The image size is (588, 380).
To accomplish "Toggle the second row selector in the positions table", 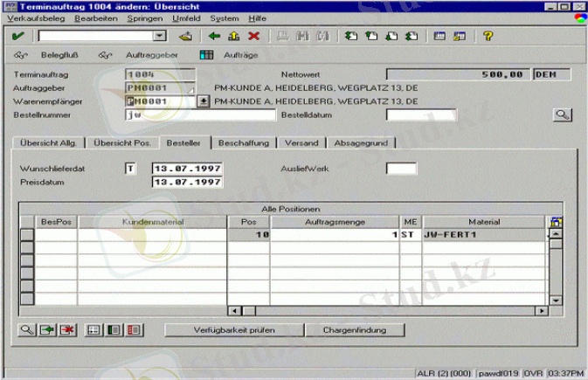I will click(x=27, y=248).
